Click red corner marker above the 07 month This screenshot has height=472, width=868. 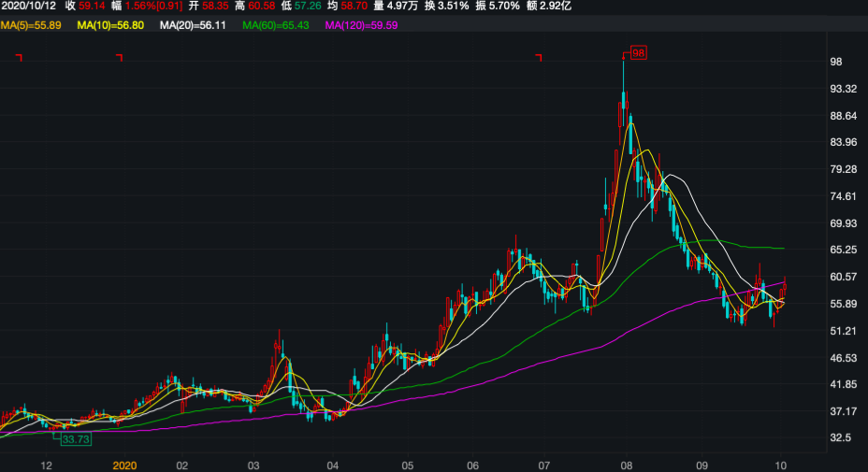(x=539, y=58)
